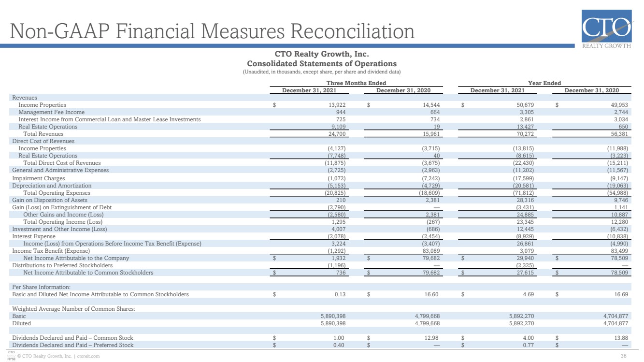Select Dividends Declared and Paid – Common Stock label

pyautogui.click(x=72, y=338)
